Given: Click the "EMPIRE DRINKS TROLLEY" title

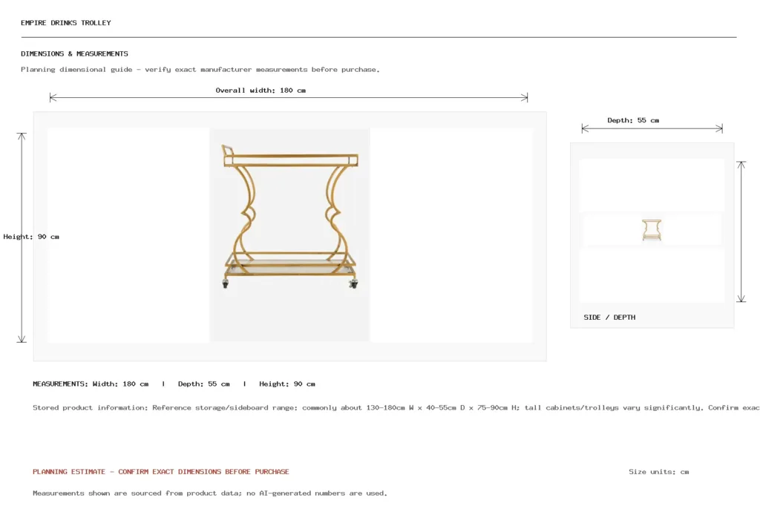Looking at the screenshot, I should click(66, 23).
